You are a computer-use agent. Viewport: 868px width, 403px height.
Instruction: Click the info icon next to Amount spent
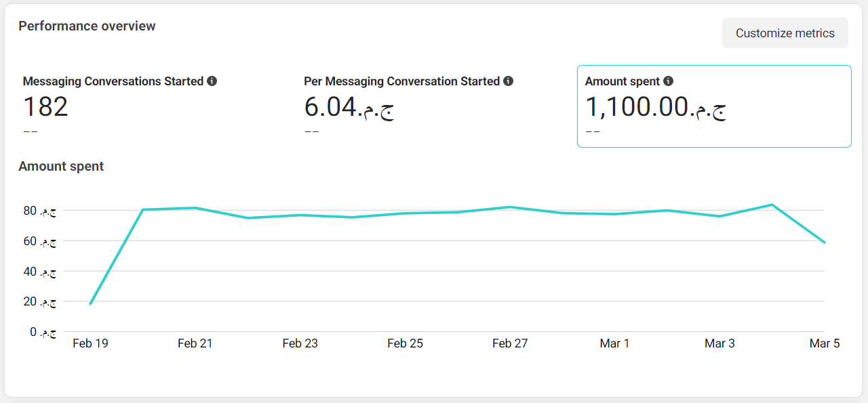coord(669,81)
